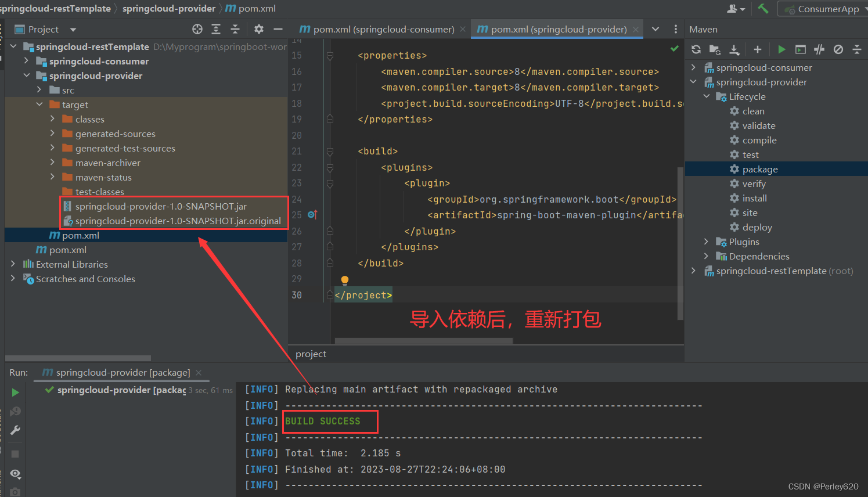Collapse the Lifecycle node
Screen dimensions: 868x497
click(x=707, y=96)
